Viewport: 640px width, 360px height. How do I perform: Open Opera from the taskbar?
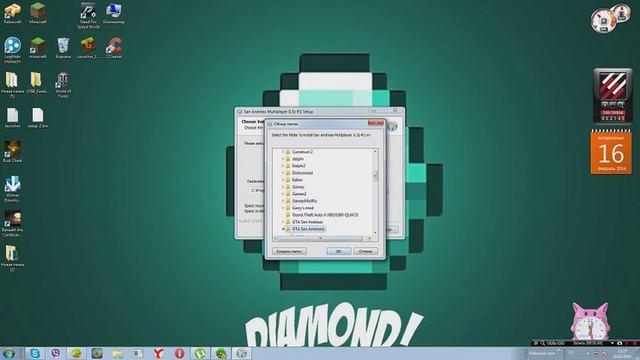tap(180, 353)
